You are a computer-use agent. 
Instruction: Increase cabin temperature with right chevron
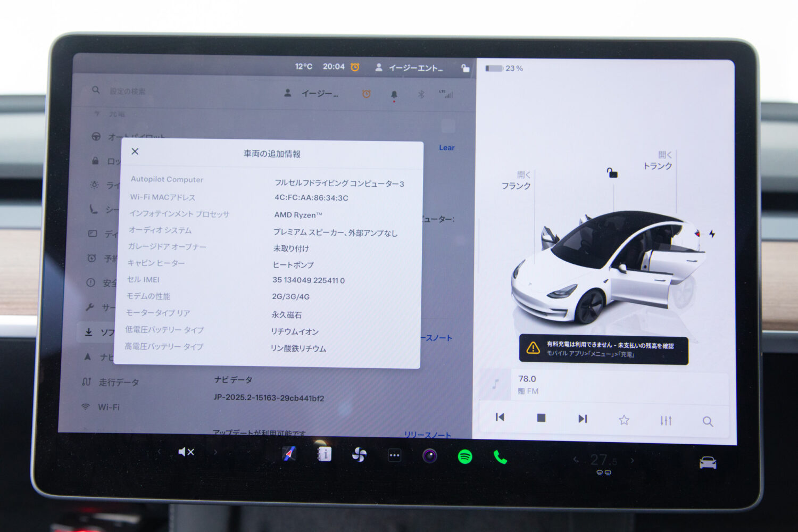coord(632,460)
